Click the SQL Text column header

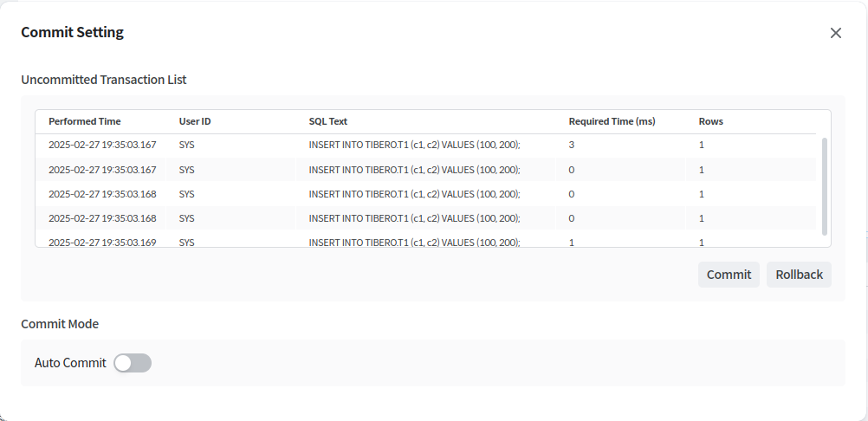coord(328,121)
